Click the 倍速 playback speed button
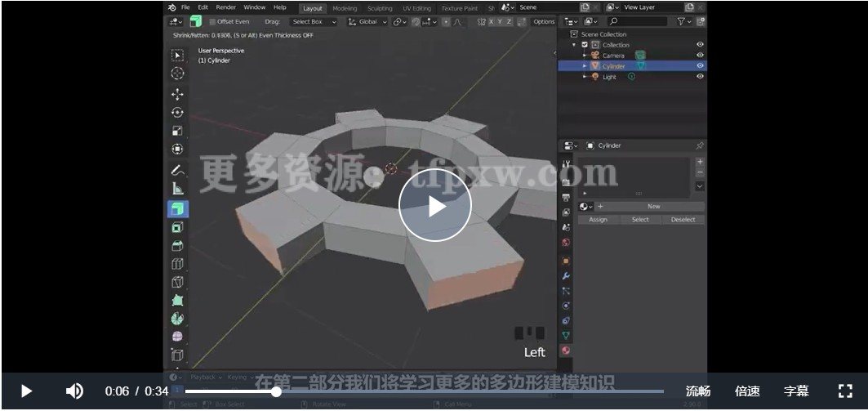Image resolution: width=868 pixels, height=411 pixels. point(747,391)
